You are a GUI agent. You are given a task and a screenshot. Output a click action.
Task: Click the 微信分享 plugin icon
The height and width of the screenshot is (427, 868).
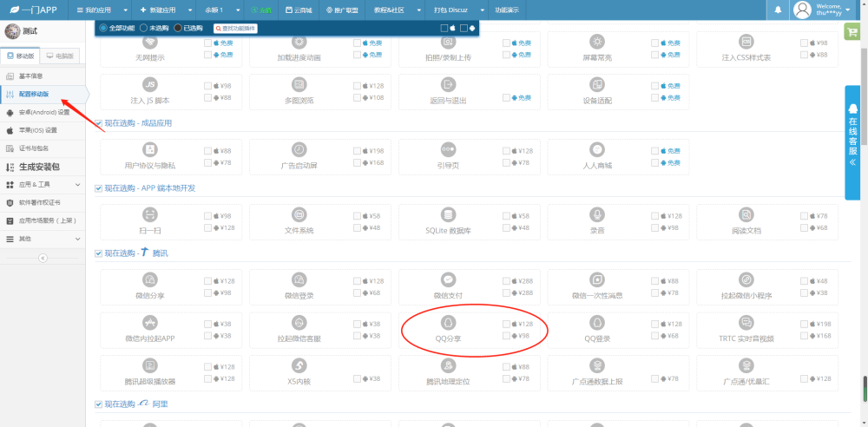pos(150,279)
